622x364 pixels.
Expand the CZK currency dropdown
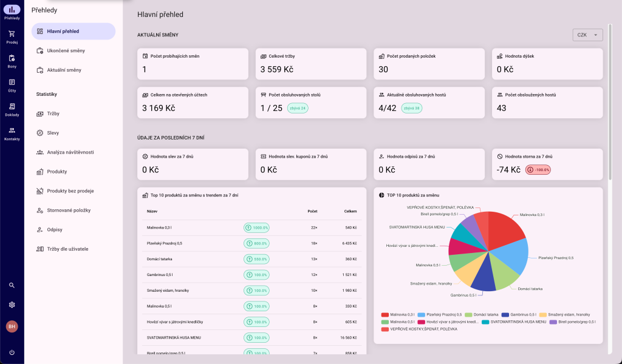pyautogui.click(x=587, y=35)
